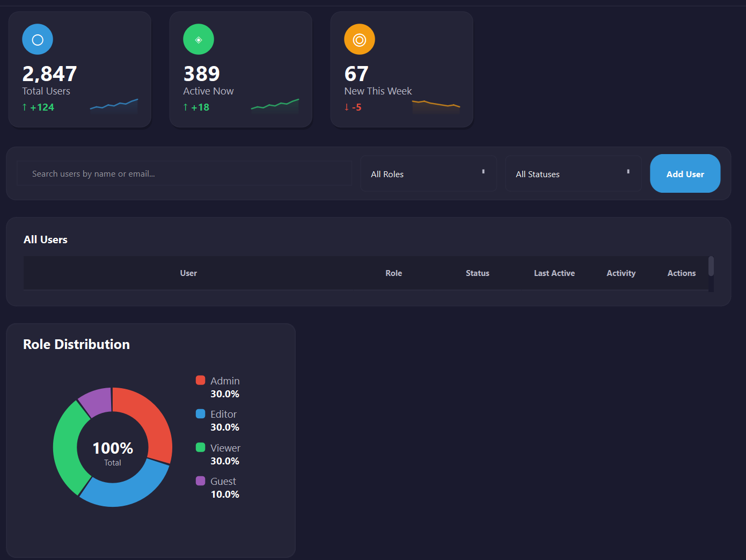The width and height of the screenshot is (746, 560).
Task: Open the All Statuses dropdown
Action: (573, 173)
